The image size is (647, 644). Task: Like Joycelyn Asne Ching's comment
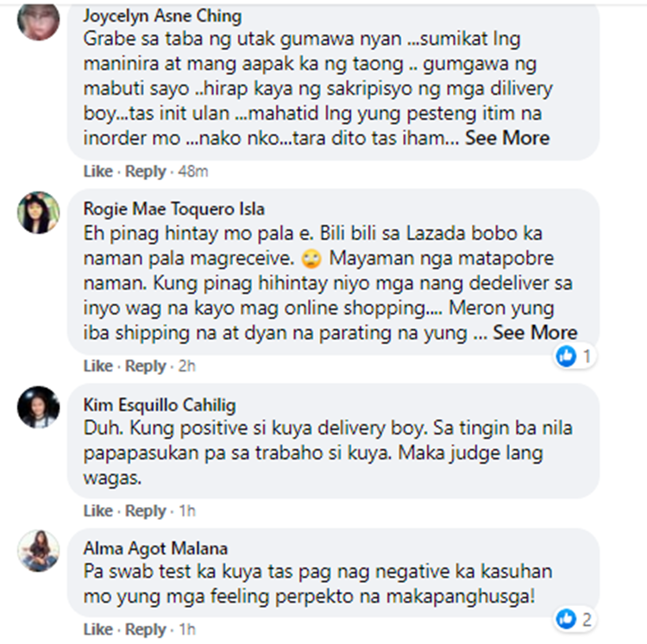(97, 171)
